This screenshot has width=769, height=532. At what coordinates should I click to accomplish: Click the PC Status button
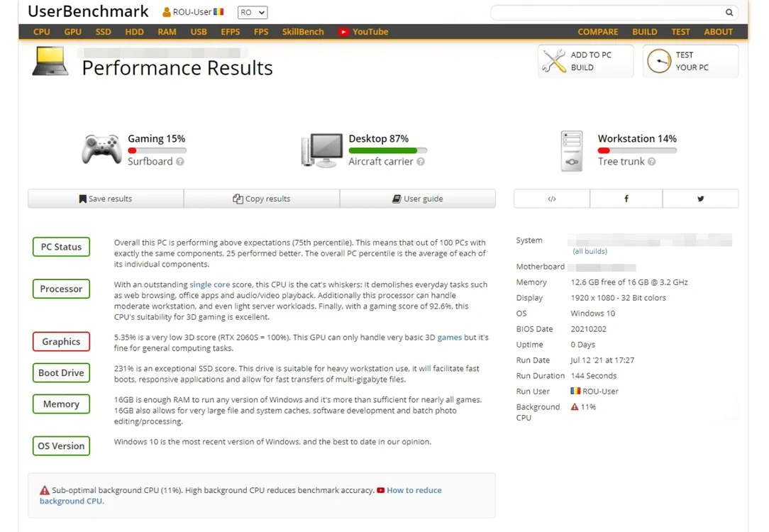61,247
